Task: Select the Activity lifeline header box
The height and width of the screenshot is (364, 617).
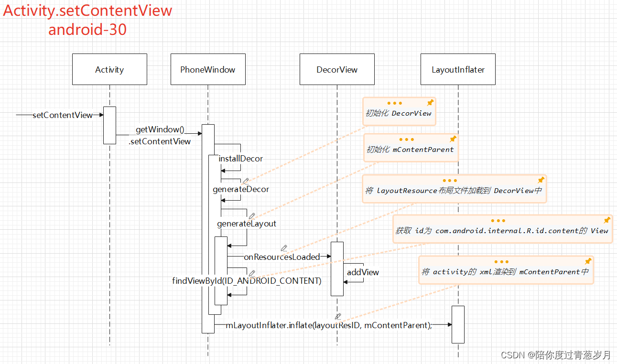Action: [x=109, y=69]
